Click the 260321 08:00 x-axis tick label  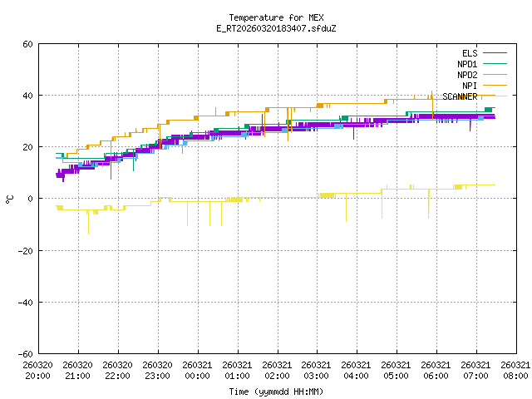tap(515, 370)
